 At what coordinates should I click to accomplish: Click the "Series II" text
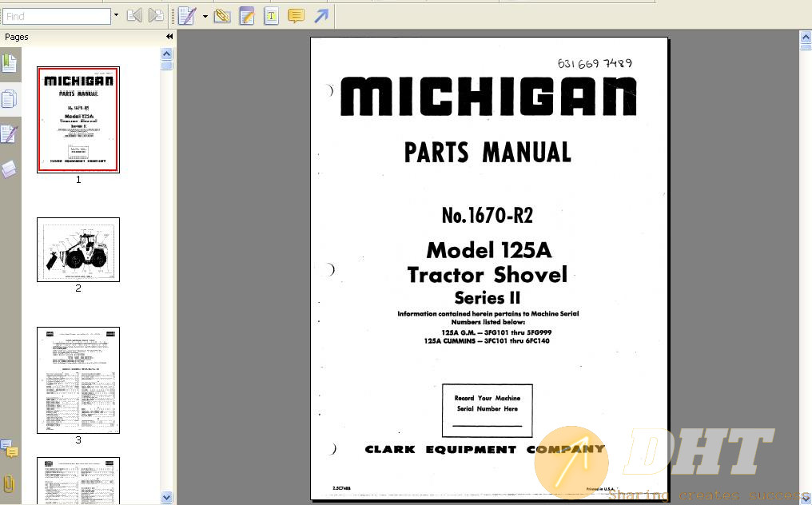(488, 298)
